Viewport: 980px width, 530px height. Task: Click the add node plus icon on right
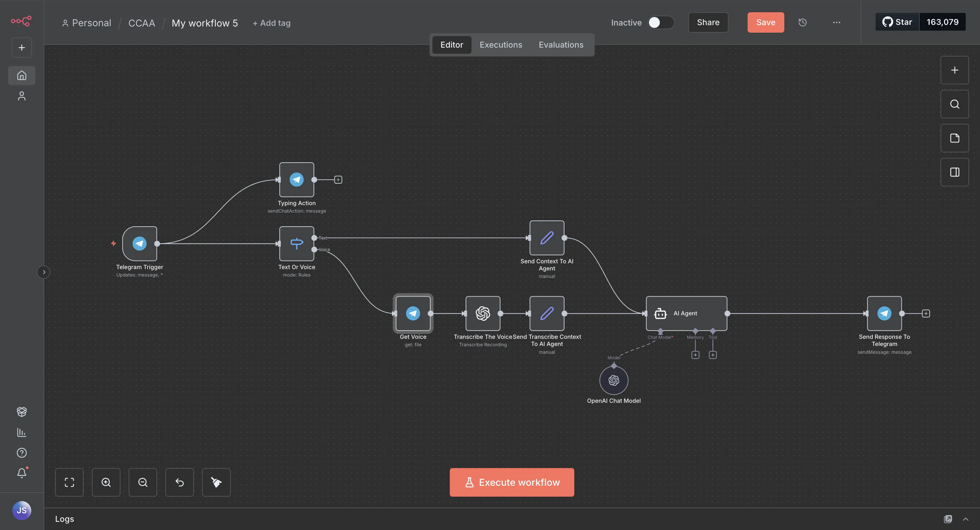coord(954,70)
